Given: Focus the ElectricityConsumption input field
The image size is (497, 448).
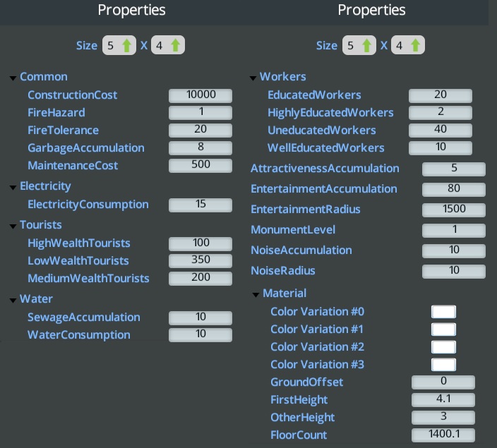Looking at the screenshot, I should (x=200, y=205).
